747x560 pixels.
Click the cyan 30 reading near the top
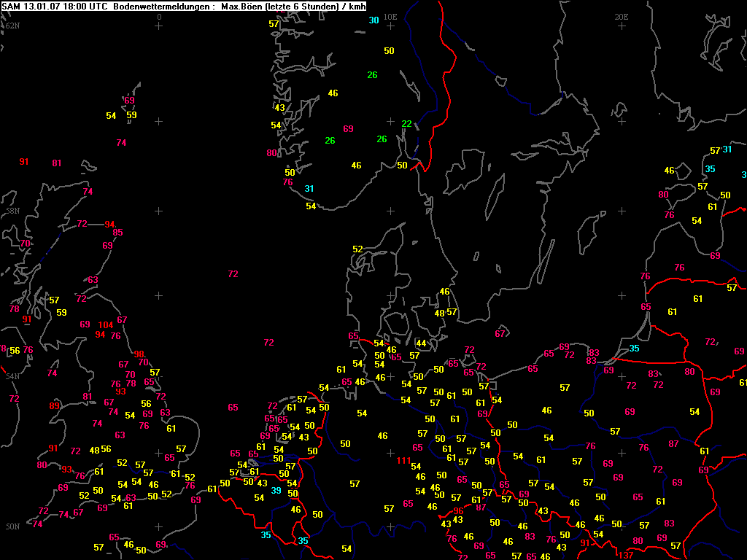point(373,20)
